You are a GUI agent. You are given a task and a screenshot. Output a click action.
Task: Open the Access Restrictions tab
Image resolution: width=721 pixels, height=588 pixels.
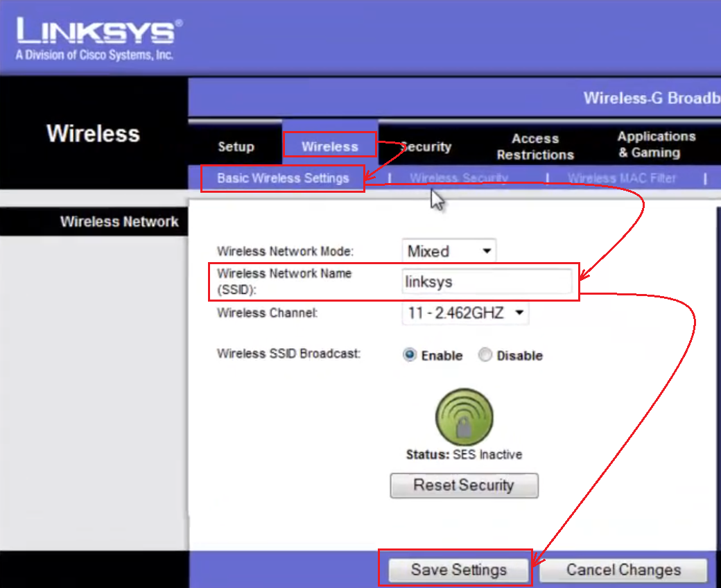535,147
